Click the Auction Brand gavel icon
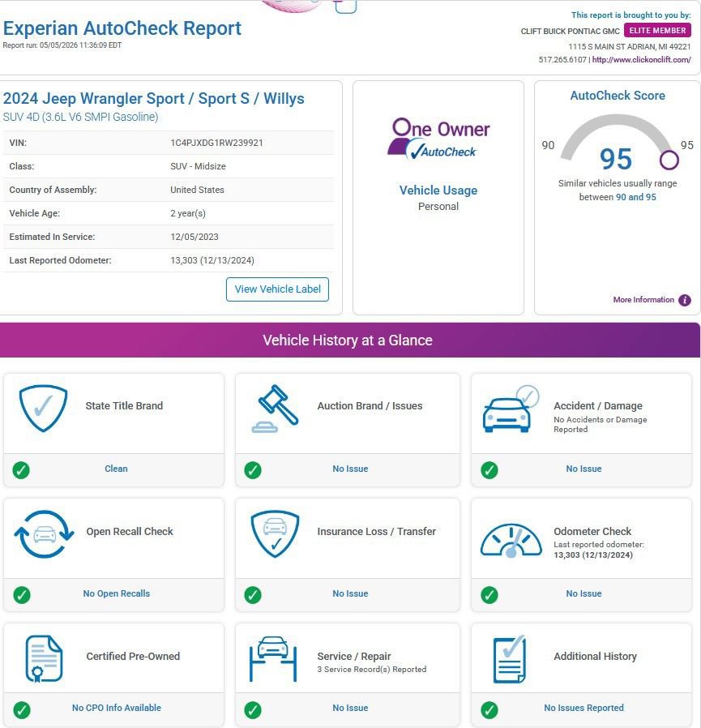Image resolution: width=701 pixels, height=728 pixels. pos(276,409)
